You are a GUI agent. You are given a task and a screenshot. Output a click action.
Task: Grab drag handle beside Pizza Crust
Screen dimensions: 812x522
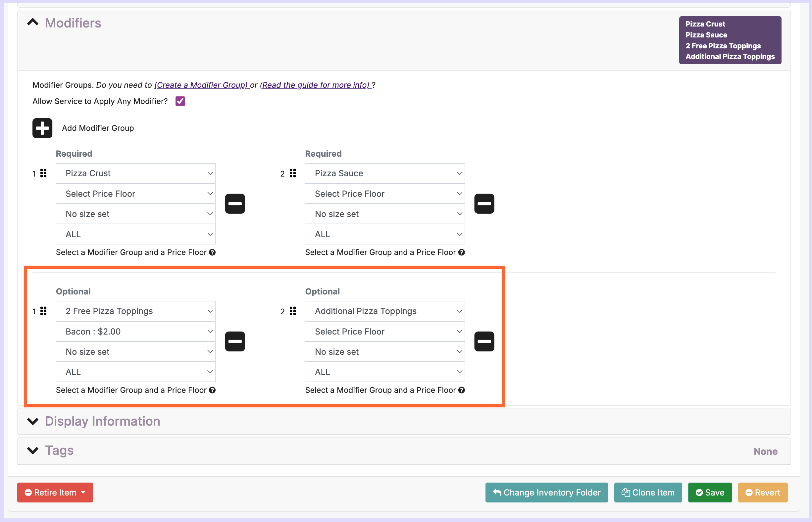[43, 173]
